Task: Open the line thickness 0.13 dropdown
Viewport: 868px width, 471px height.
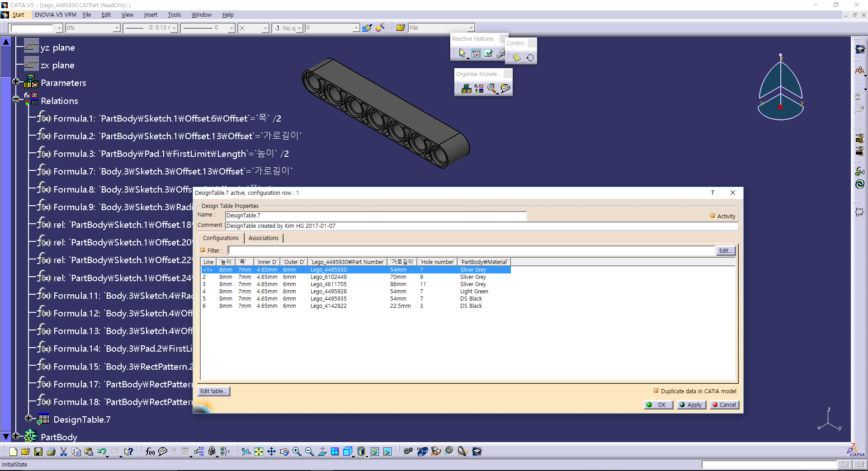Action: (174, 28)
